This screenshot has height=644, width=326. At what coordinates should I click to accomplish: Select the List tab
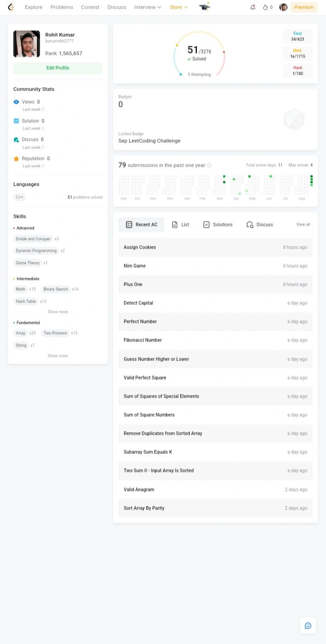[x=181, y=225]
